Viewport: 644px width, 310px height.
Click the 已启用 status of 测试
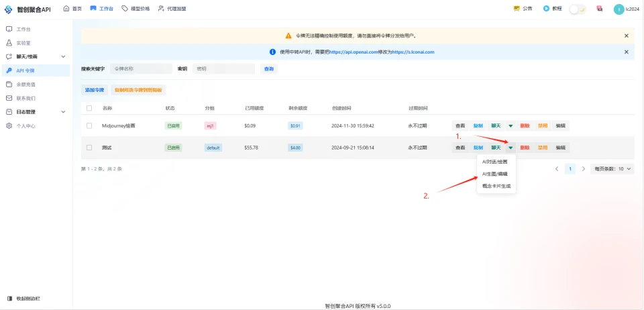pos(173,148)
